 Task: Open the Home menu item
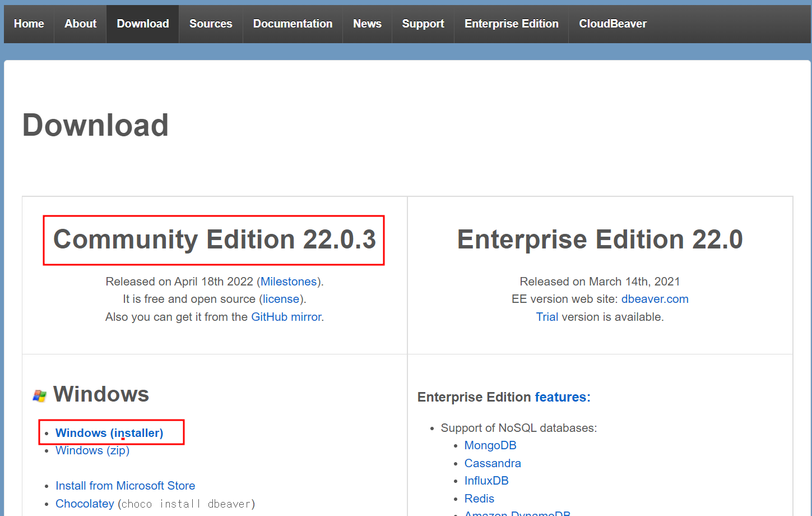pyautogui.click(x=29, y=24)
